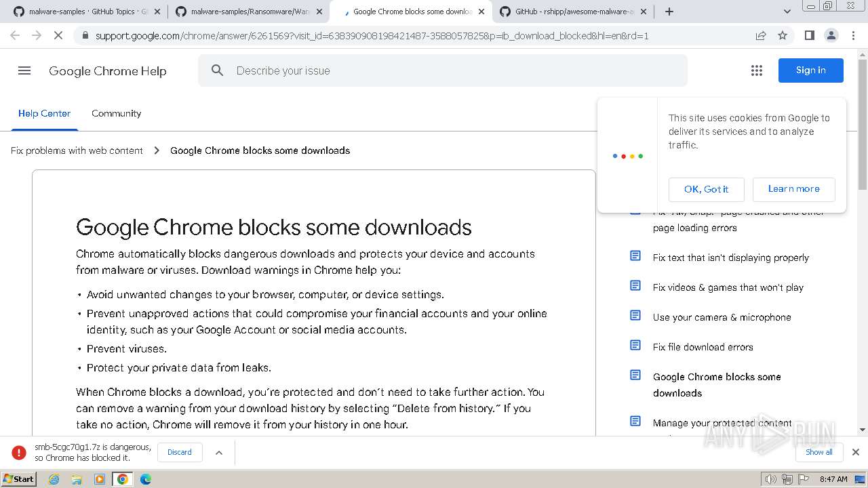Click the browser address bar URL
The image size is (868, 488).
372,35
